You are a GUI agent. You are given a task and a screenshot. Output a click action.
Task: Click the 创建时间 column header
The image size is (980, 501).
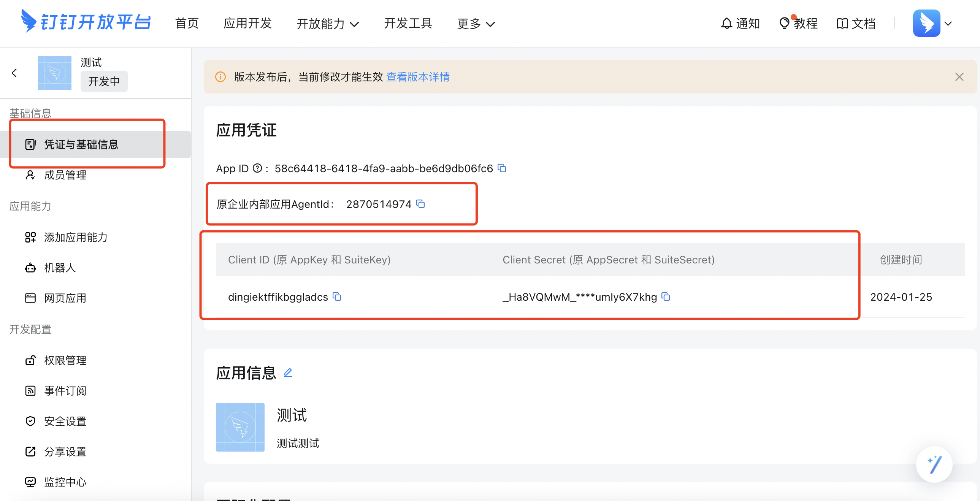point(901,260)
